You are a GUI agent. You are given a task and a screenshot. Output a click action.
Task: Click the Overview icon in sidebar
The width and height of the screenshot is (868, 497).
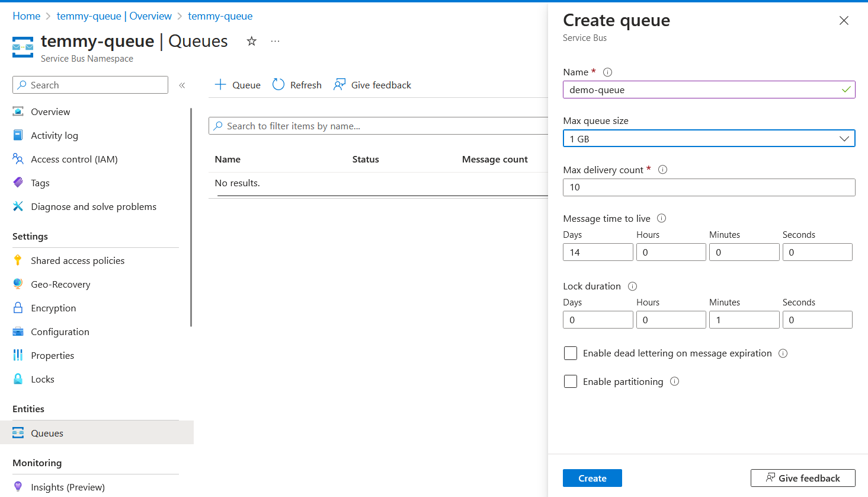pyautogui.click(x=18, y=111)
